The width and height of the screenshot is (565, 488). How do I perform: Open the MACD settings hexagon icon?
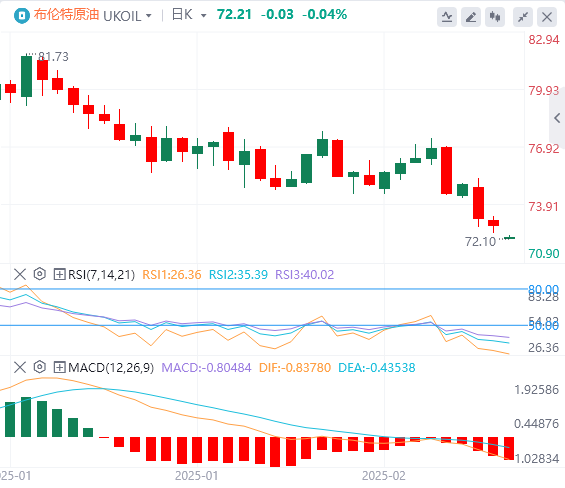(x=40, y=367)
